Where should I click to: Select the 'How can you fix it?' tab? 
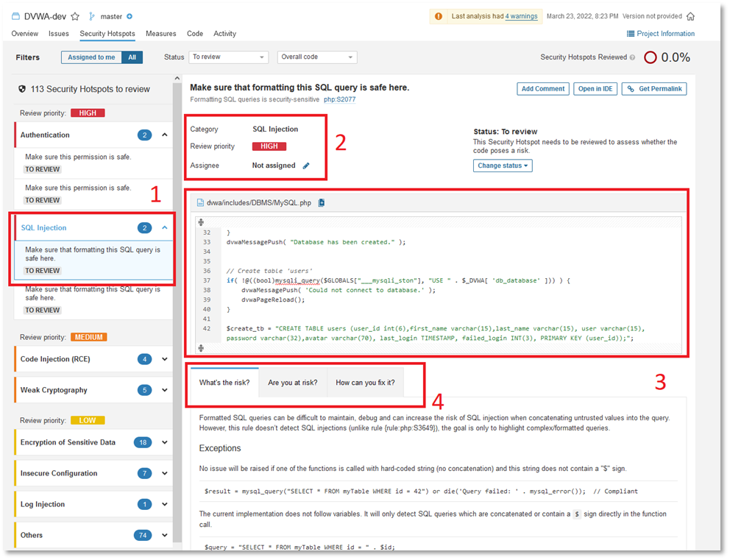click(365, 383)
